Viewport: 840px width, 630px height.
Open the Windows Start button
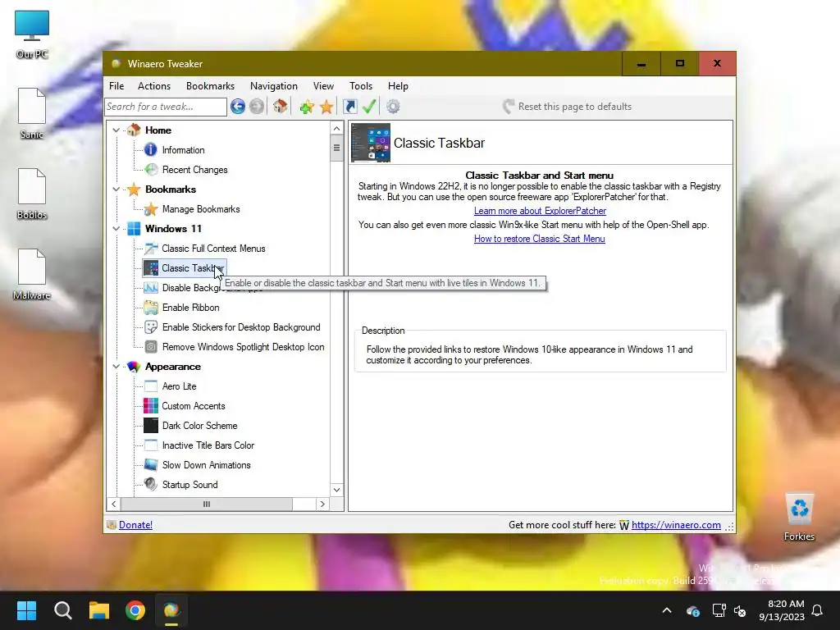click(26, 610)
